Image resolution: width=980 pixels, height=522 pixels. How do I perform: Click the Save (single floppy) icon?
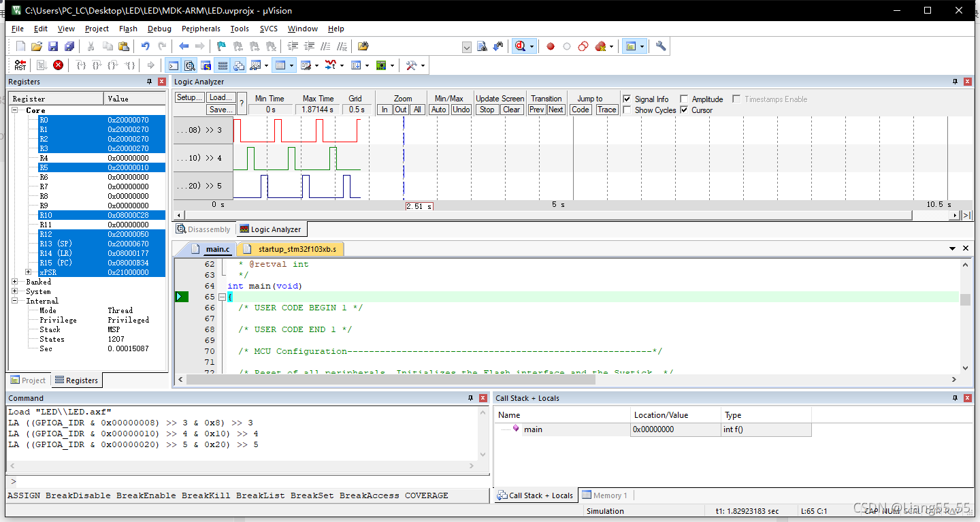[53, 46]
